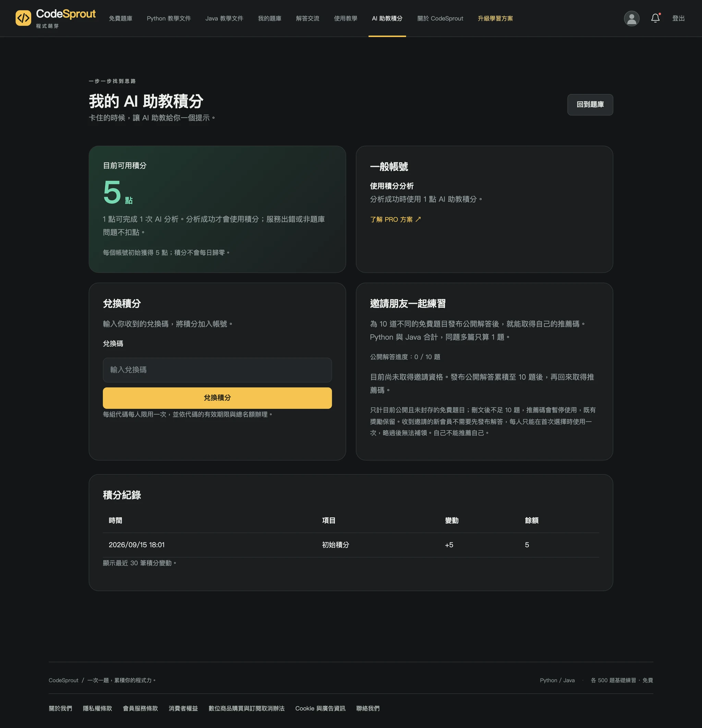Focus the 輸入兌換碼 input field
The height and width of the screenshot is (728, 702).
point(217,370)
